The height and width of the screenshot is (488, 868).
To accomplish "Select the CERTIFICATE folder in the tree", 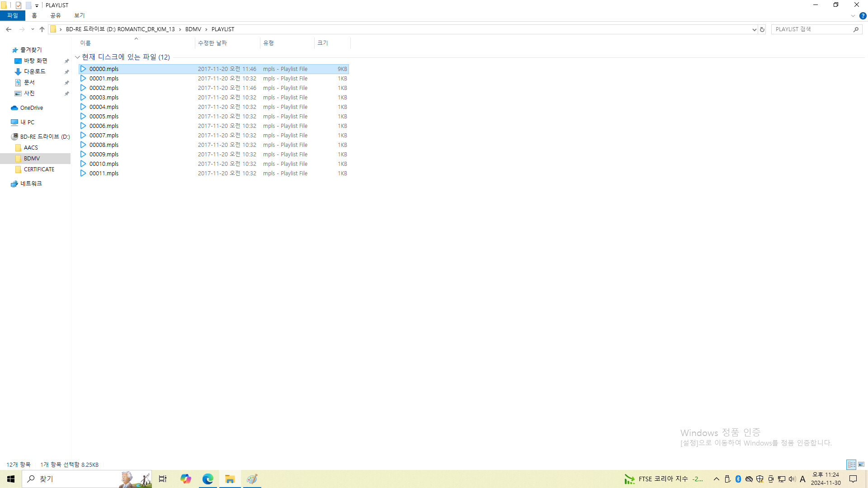I will [39, 169].
